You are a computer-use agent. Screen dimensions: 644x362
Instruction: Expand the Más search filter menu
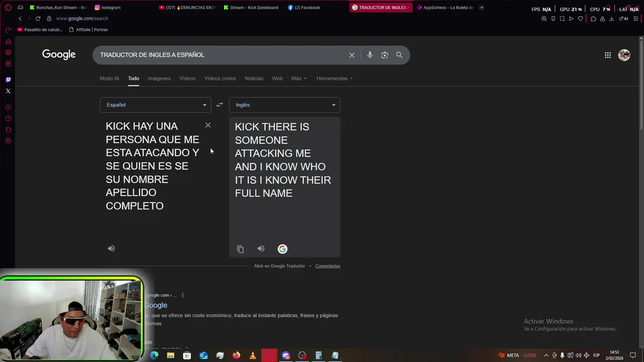[x=299, y=78]
